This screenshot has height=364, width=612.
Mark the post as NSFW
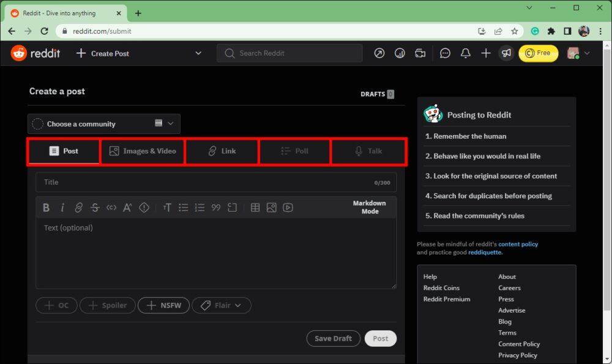point(163,305)
